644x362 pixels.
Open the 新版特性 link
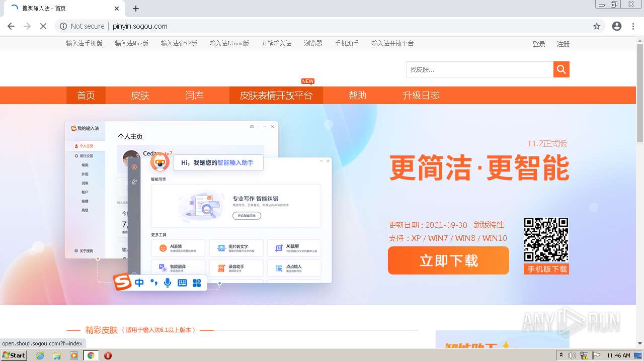click(x=489, y=225)
